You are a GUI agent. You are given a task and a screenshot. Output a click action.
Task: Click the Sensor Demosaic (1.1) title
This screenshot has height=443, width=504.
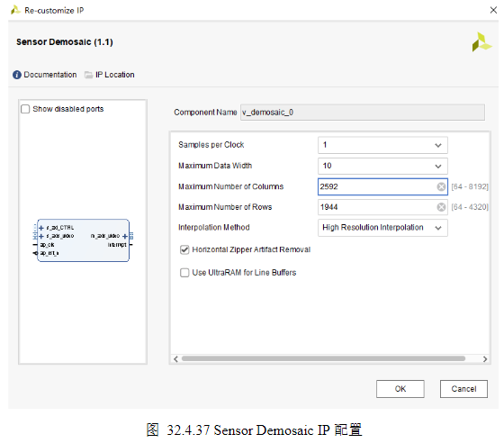click(x=65, y=42)
